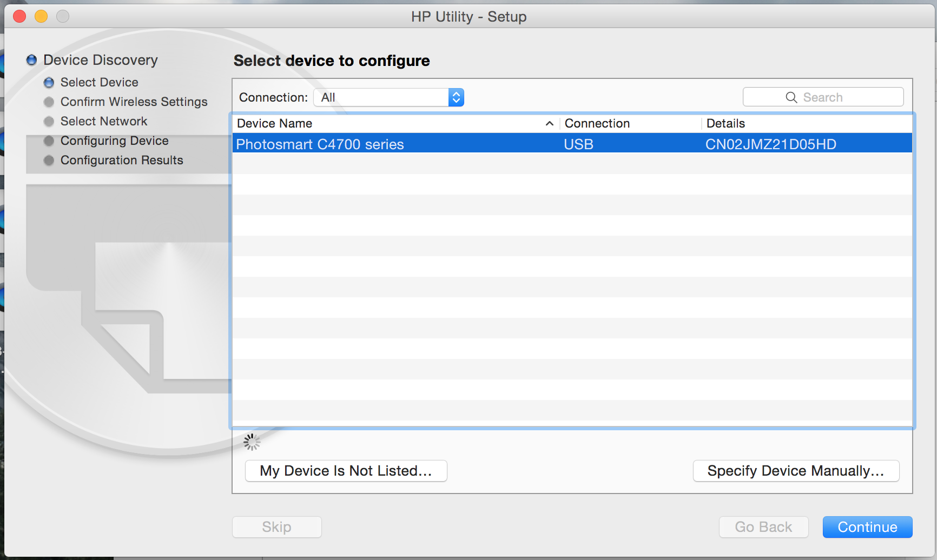Click the search magnifier icon
Screen dimensions: 937x560
tap(791, 97)
